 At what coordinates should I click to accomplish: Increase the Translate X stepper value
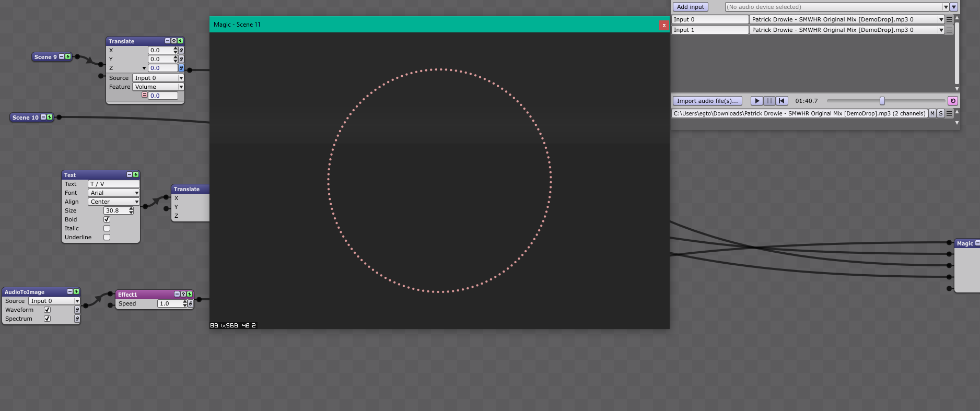point(176,49)
